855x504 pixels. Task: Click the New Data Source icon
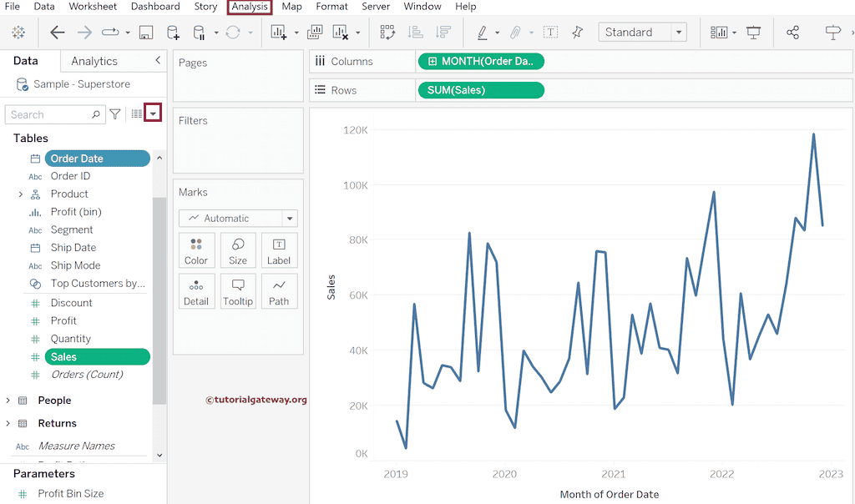tap(173, 33)
